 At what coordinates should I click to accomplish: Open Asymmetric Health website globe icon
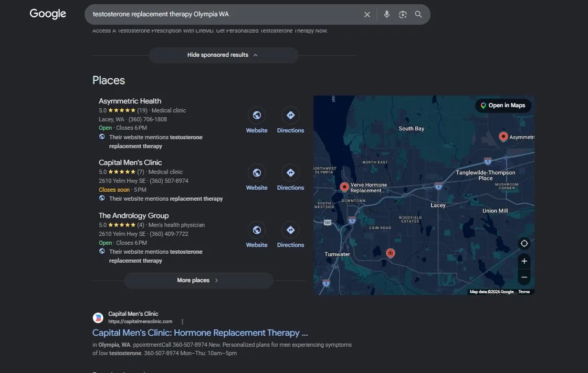pos(257,115)
